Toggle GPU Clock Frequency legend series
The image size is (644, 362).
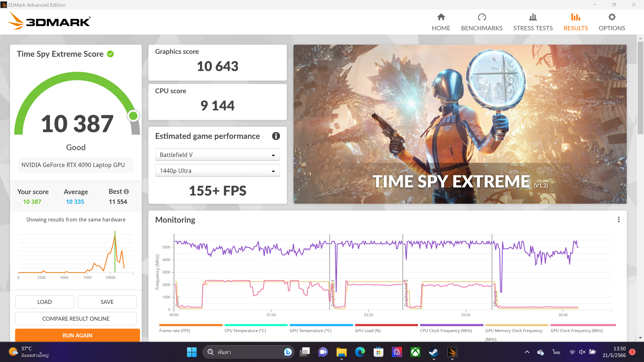pos(583,328)
